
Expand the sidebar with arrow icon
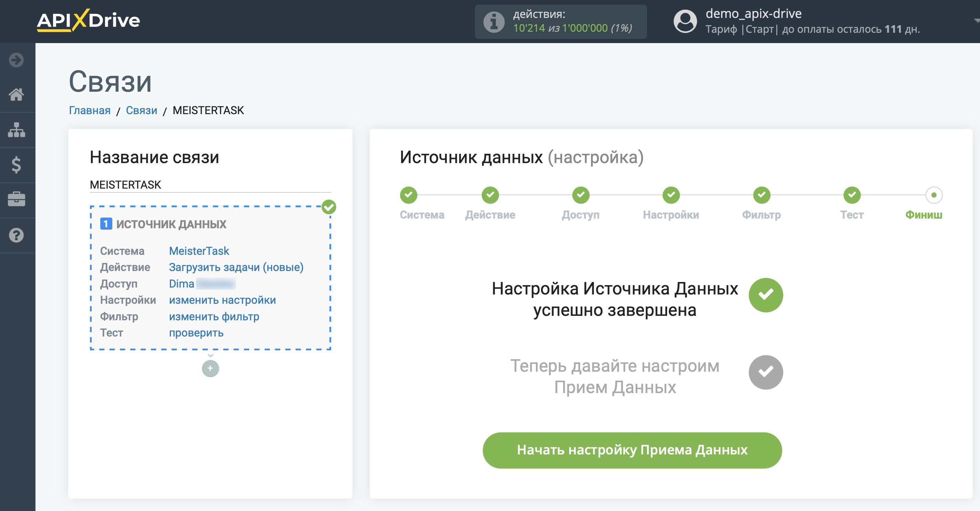16,60
